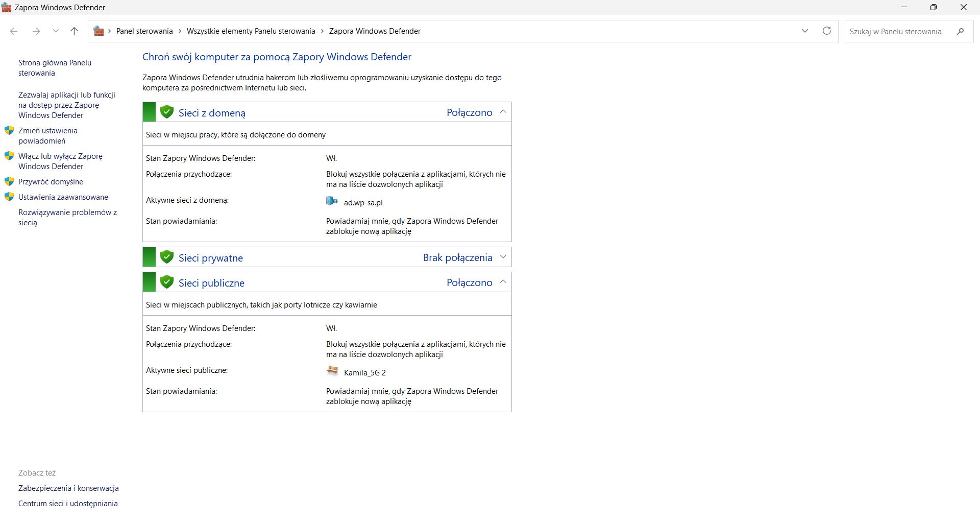The image size is (980, 521).
Task: Open the address bar history dropdown
Action: pyautogui.click(x=805, y=31)
